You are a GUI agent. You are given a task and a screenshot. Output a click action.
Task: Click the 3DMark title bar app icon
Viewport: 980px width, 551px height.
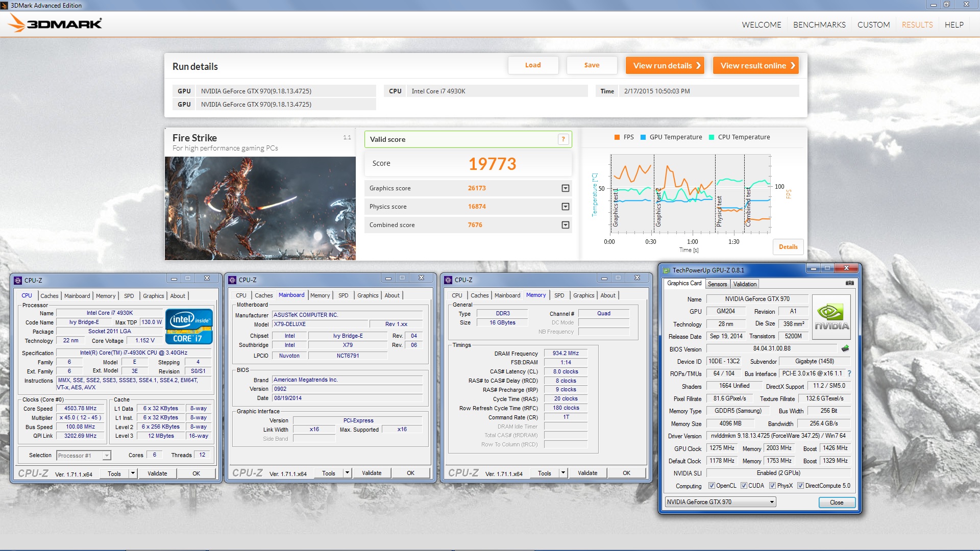pos(5,5)
